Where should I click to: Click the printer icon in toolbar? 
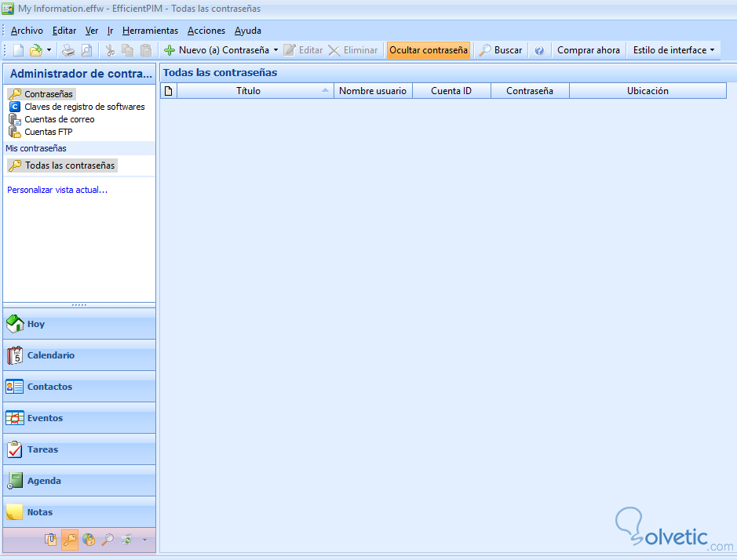(68, 50)
